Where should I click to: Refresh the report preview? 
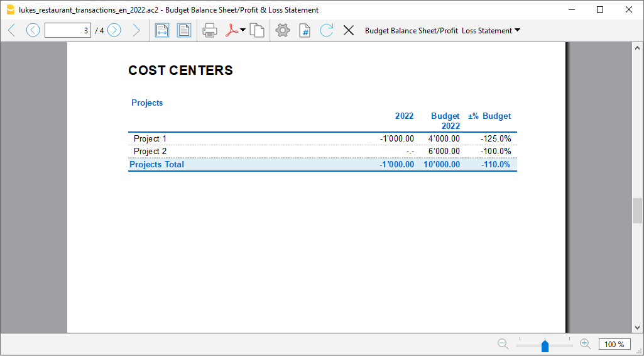[x=326, y=30]
